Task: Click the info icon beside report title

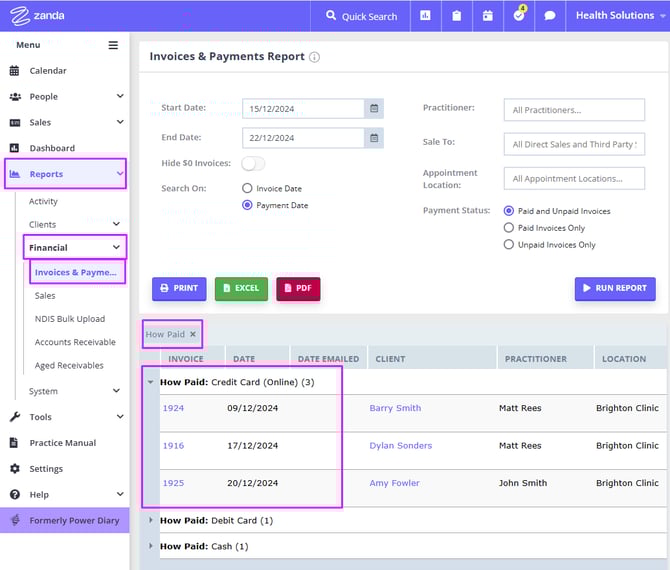Action: (x=315, y=58)
